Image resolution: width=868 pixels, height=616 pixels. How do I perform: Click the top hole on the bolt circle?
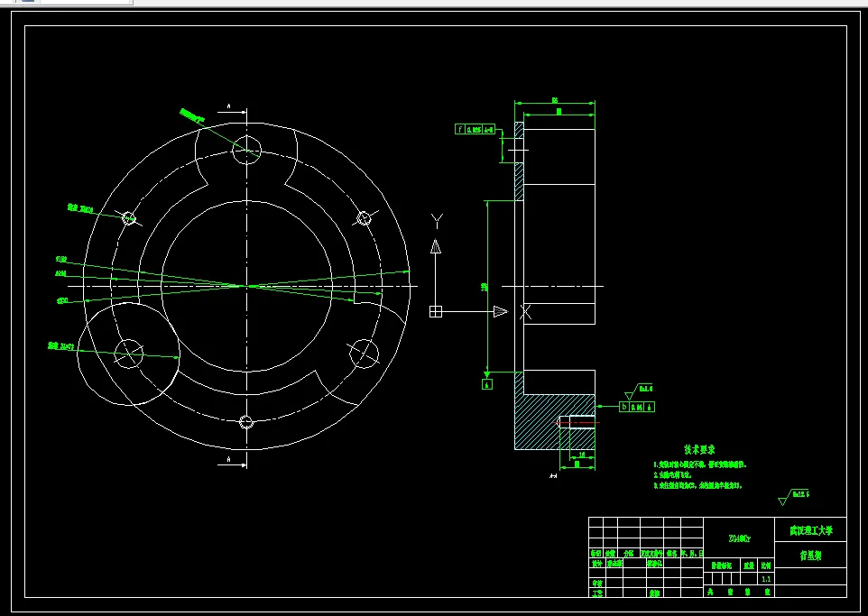246,150
